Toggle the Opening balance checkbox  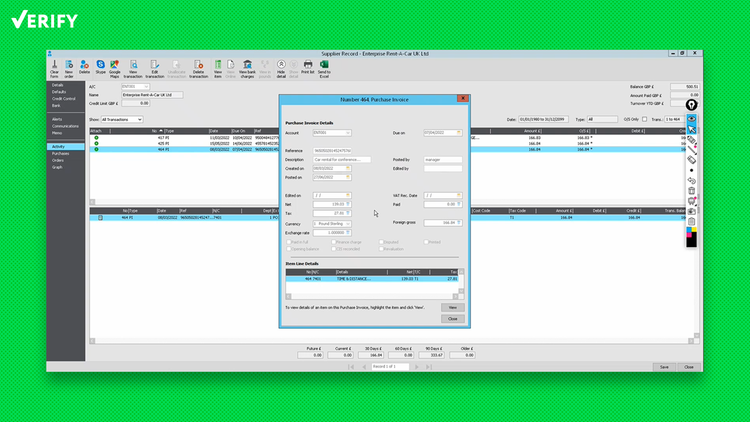click(288, 249)
